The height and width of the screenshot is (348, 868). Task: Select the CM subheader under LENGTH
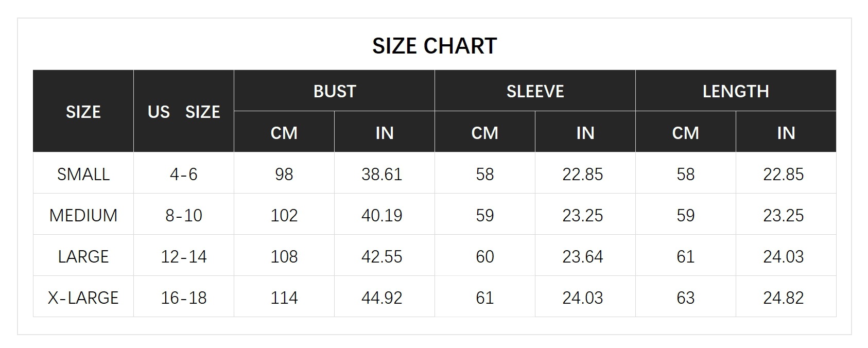(x=685, y=133)
